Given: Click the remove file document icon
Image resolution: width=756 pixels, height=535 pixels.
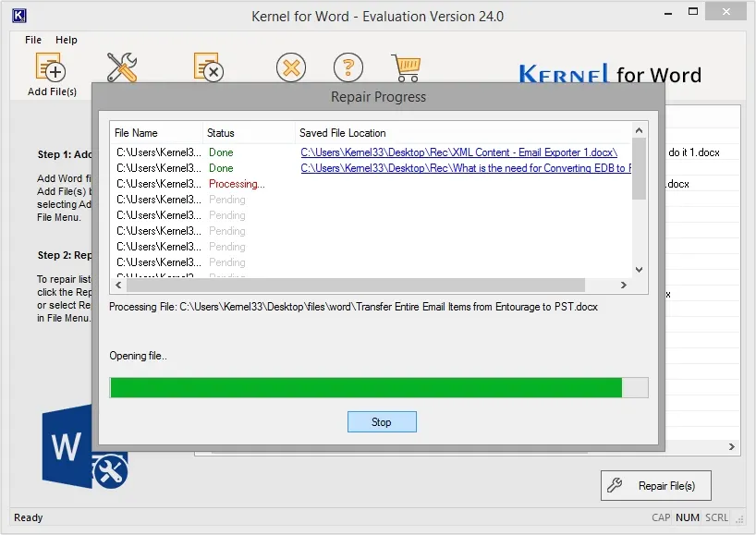Looking at the screenshot, I should (208, 67).
